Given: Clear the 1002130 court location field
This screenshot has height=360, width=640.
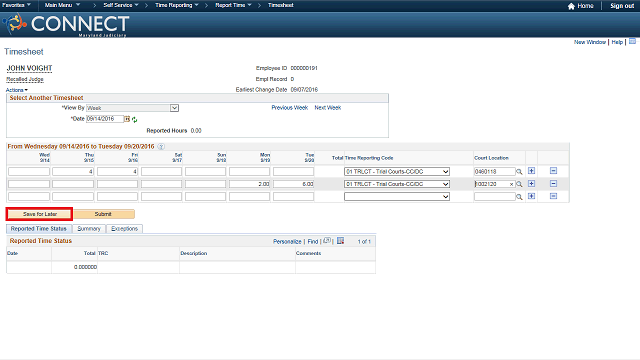Looking at the screenshot, I should pos(511,184).
